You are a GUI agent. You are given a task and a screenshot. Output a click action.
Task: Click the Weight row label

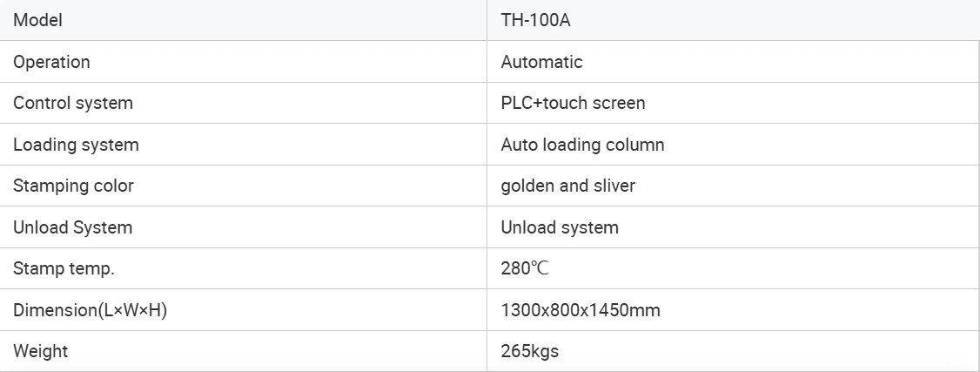(x=40, y=351)
